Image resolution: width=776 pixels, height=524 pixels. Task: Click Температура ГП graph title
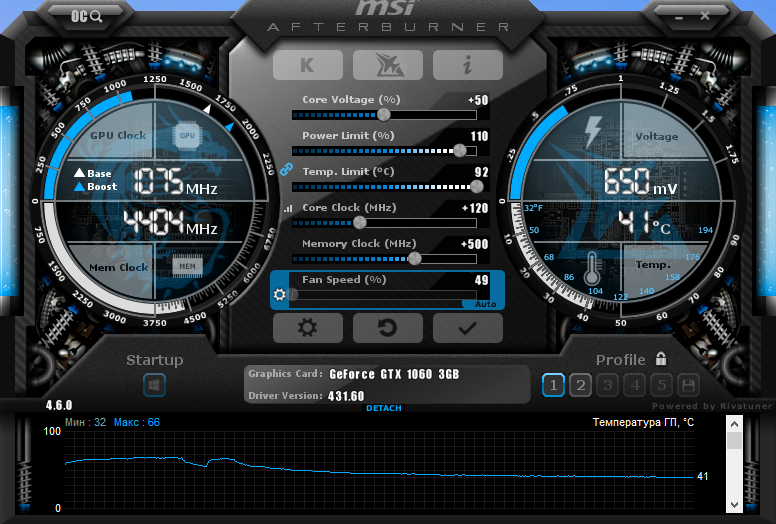pyautogui.click(x=643, y=423)
